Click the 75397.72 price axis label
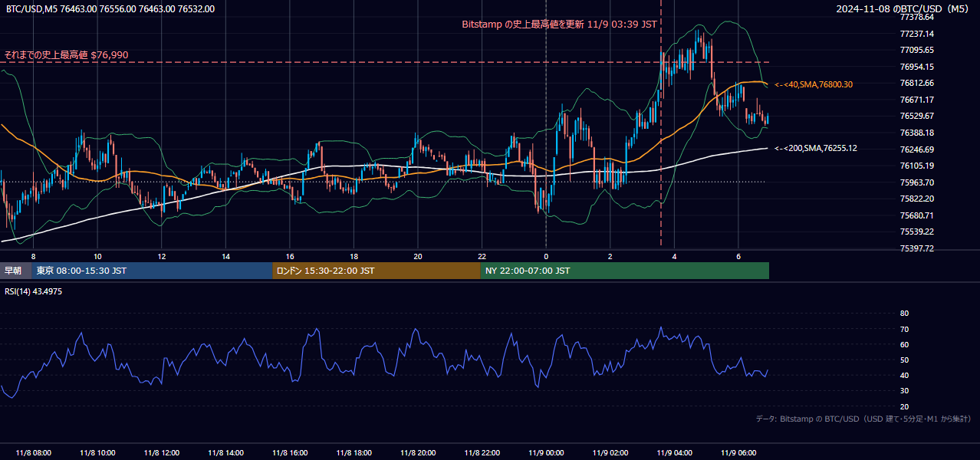 coord(916,248)
